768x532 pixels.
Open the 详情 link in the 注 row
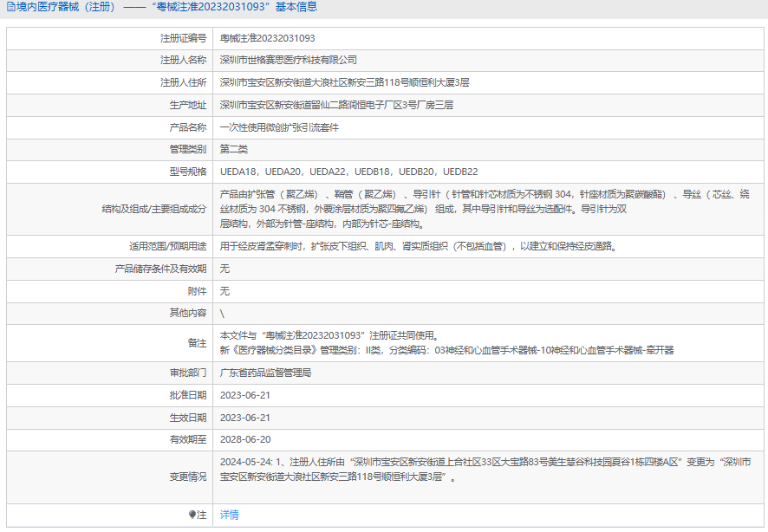coord(229,515)
